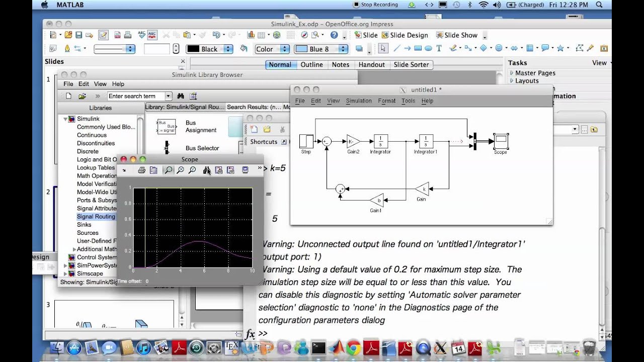Run spelling check in Impress toolbar

[x=141, y=35]
